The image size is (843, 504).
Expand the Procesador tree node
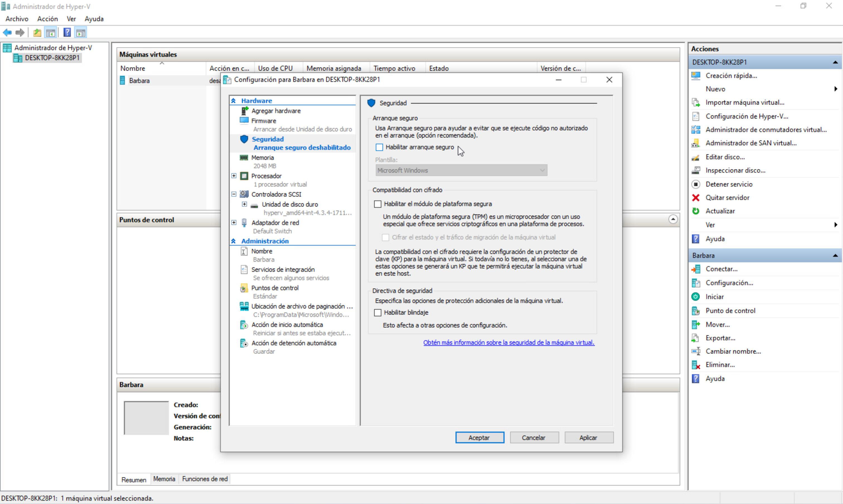point(234,176)
